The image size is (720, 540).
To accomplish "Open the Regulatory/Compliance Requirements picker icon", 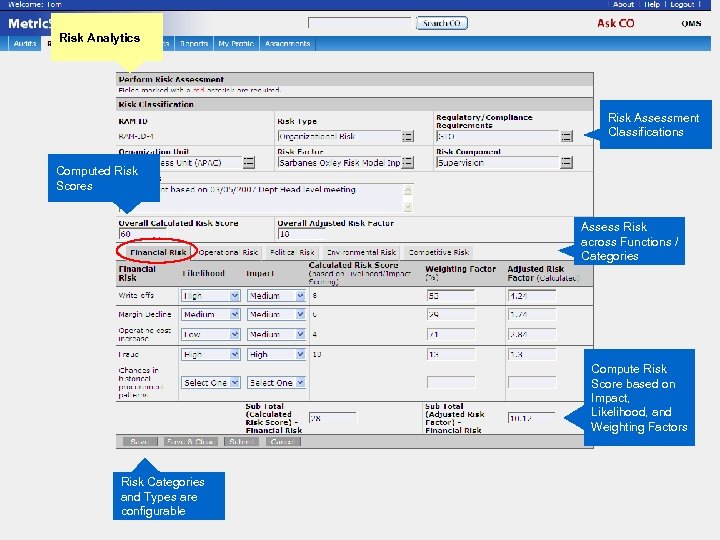I will (567, 136).
